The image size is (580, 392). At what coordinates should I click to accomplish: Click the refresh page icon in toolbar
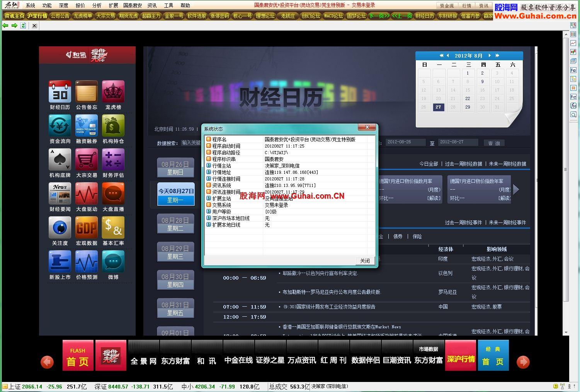click(x=23, y=25)
